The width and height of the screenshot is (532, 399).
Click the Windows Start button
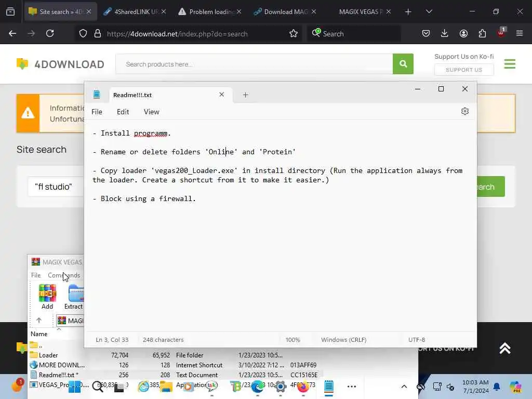(x=75, y=387)
